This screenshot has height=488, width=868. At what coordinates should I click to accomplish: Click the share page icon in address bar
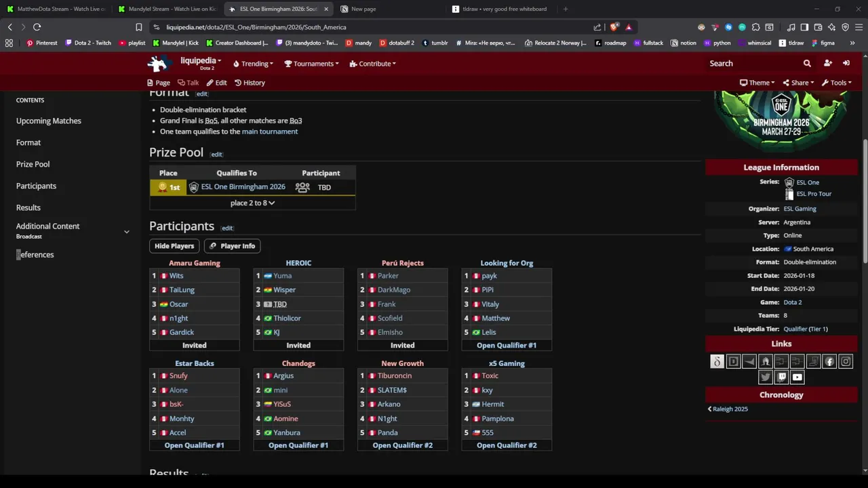(597, 27)
